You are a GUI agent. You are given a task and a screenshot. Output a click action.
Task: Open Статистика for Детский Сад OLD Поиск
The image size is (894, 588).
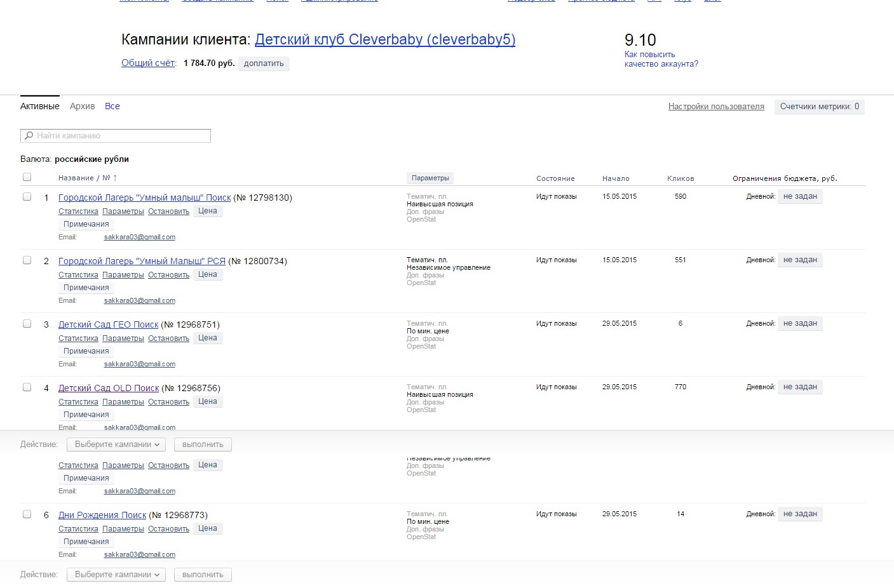point(78,402)
